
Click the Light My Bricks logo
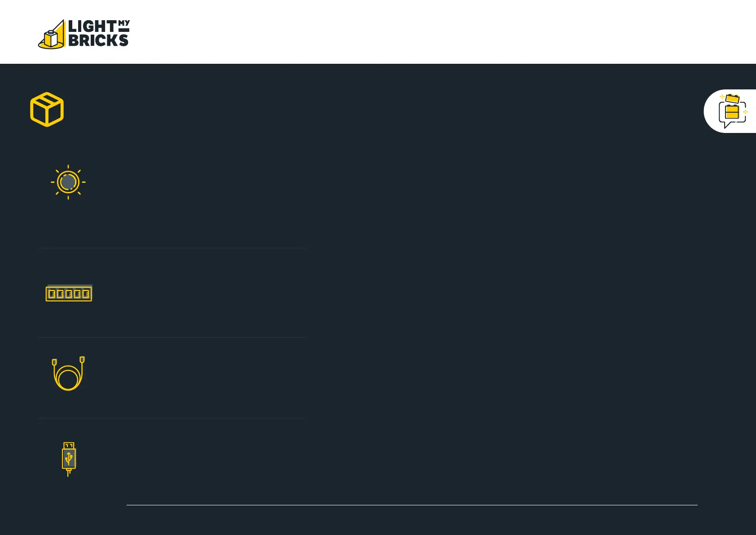click(x=84, y=34)
